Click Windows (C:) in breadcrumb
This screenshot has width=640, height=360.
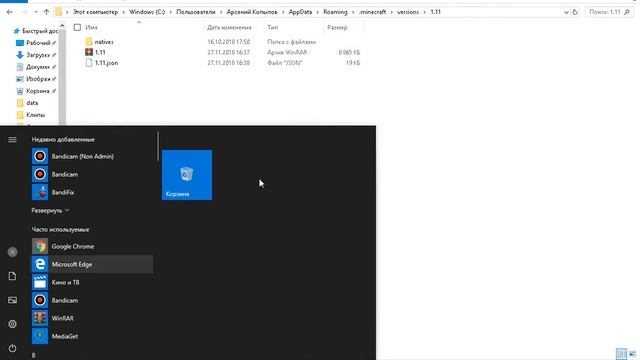(147, 12)
